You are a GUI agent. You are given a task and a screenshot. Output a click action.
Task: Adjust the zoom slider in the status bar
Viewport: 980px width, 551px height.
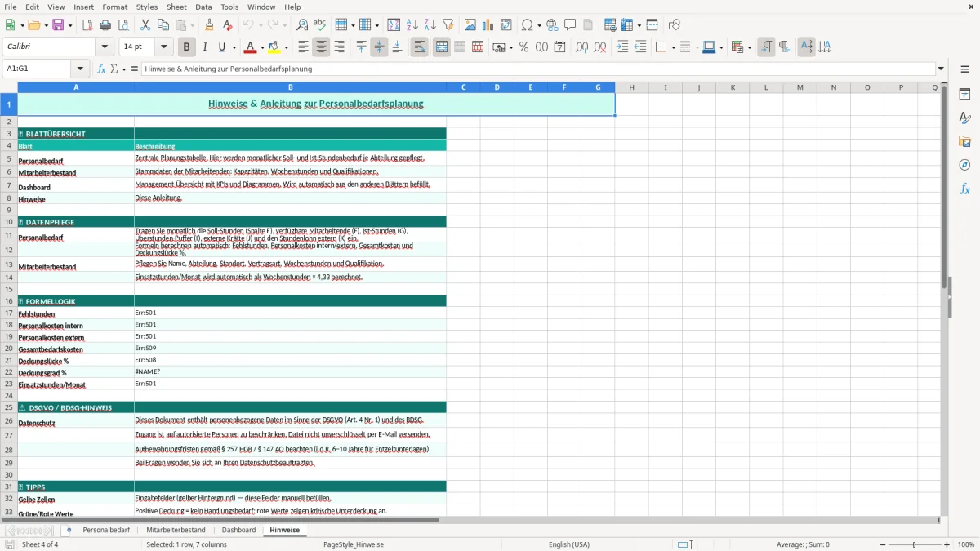coord(915,544)
